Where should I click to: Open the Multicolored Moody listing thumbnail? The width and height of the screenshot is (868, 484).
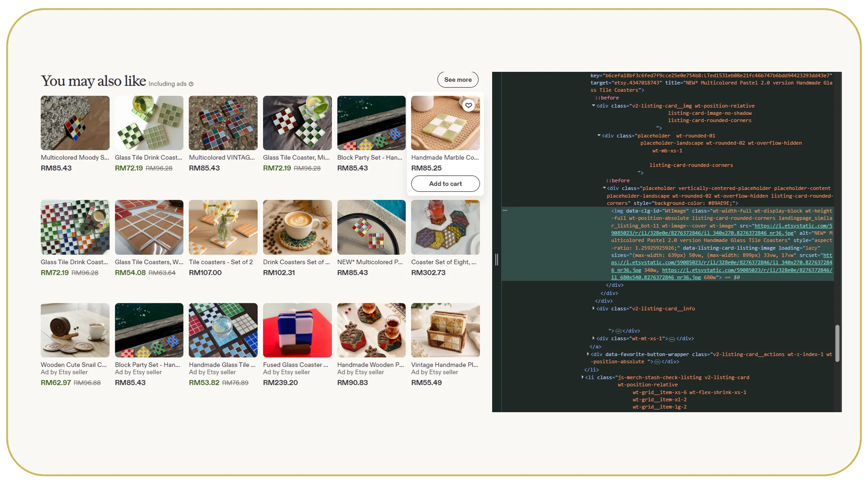point(75,123)
